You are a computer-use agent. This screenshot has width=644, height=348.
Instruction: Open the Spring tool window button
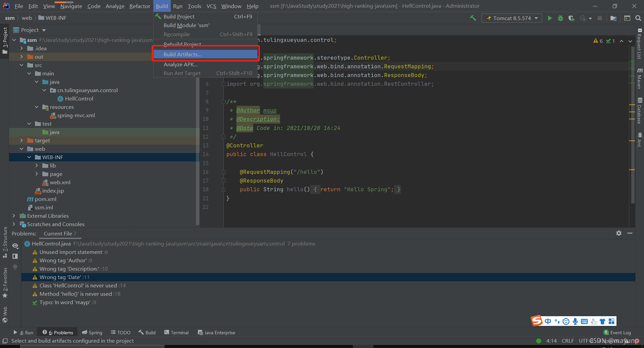[x=92, y=332]
